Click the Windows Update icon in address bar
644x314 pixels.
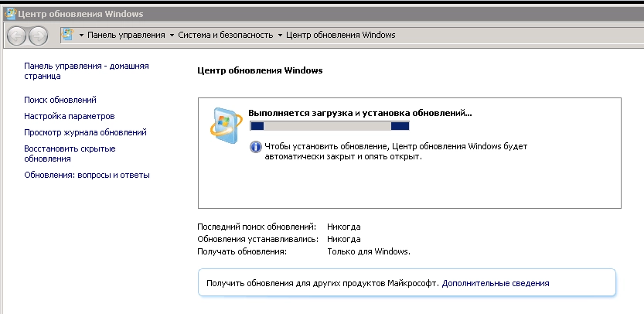(67, 35)
